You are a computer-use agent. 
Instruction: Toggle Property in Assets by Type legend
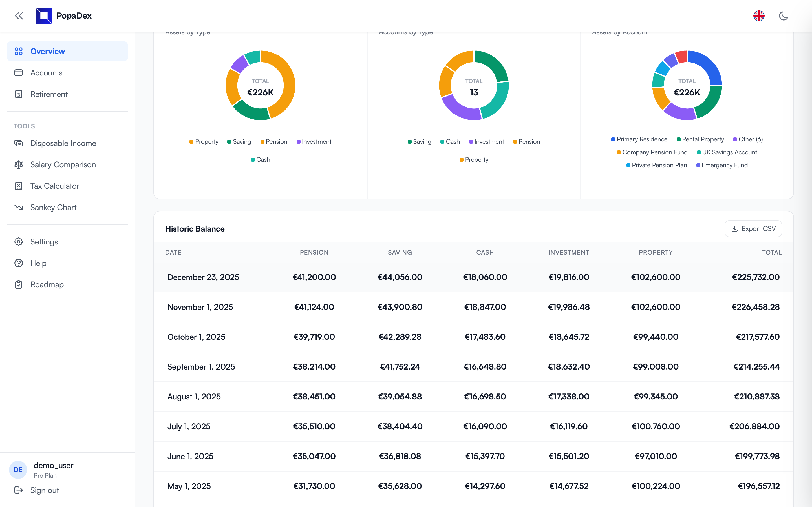(204, 141)
